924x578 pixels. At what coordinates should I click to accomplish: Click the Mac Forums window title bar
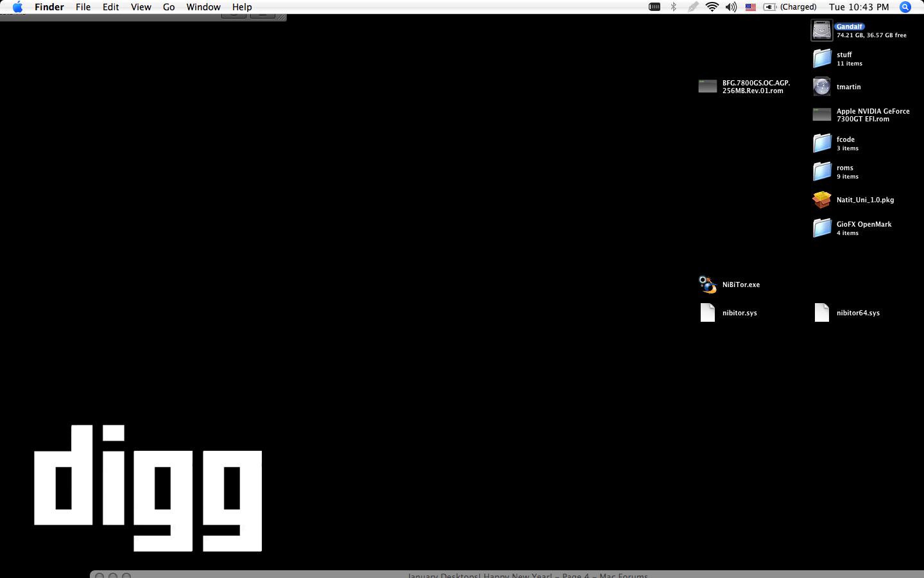(507, 574)
